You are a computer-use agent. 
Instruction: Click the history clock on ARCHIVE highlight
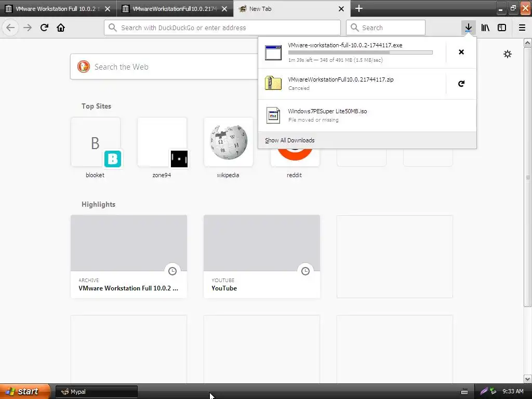point(172,271)
